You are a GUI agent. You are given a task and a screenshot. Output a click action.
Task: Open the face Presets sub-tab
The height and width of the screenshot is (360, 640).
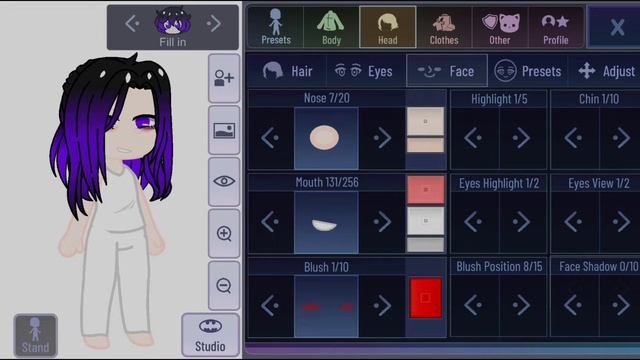click(x=527, y=71)
